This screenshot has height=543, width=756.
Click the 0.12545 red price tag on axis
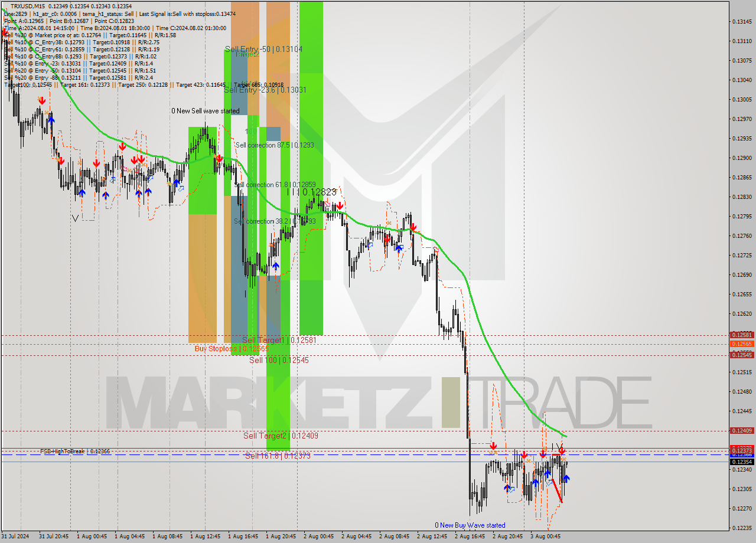click(x=742, y=355)
